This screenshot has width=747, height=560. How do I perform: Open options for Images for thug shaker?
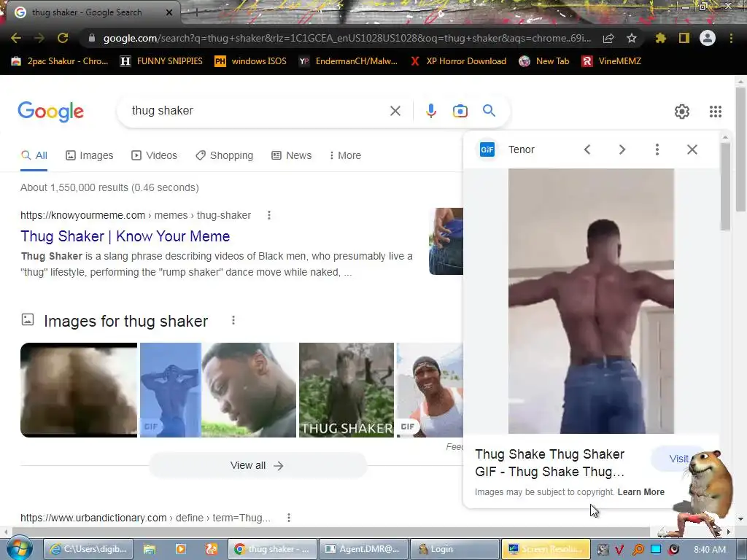coord(233,321)
